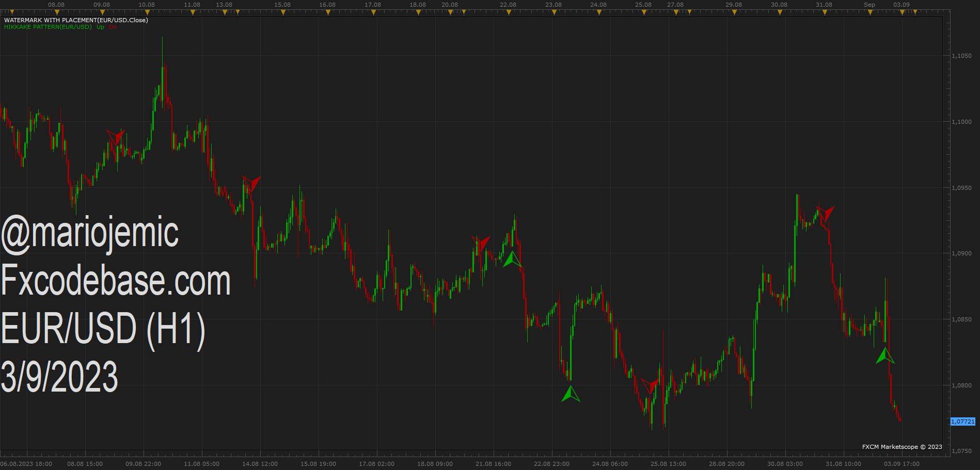Click the day marker under 11.08

click(193, 12)
